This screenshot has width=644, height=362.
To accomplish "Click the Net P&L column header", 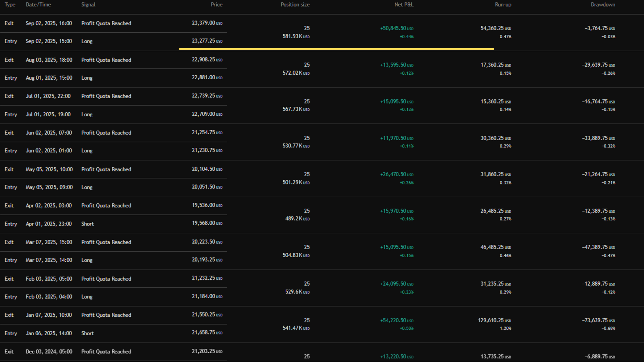I will [404, 5].
